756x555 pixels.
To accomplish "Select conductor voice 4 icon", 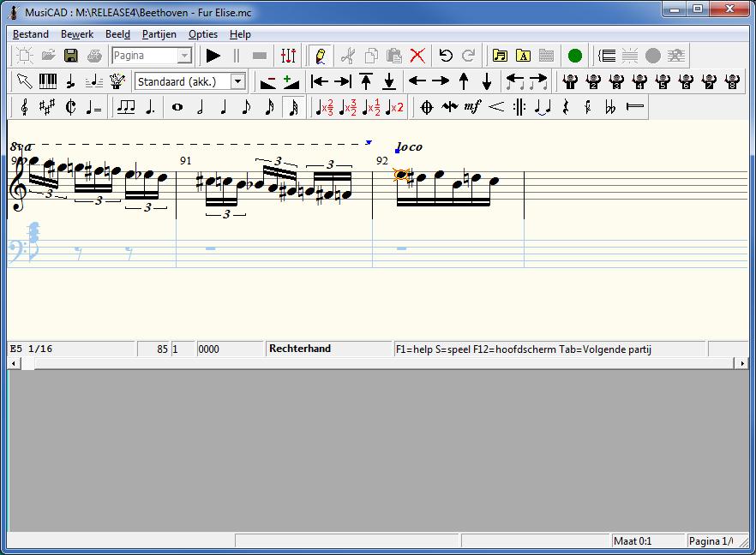I will (639, 81).
